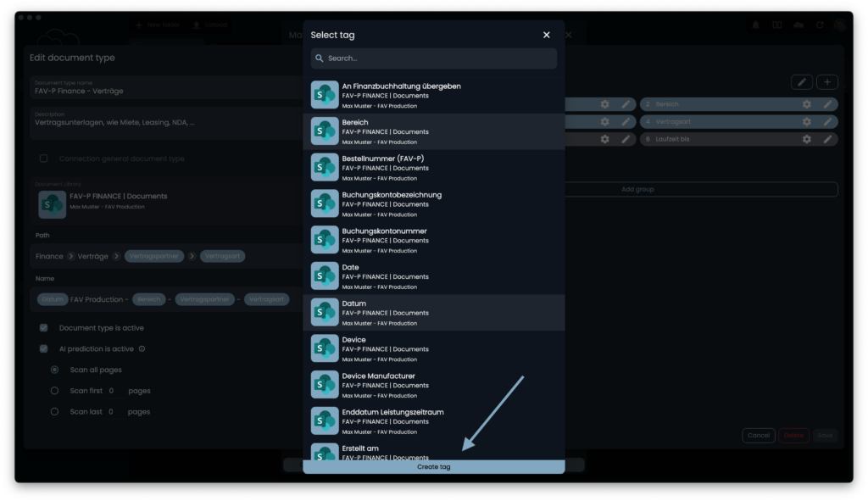Click the Save button
This screenshot has width=868, height=501.
(825, 435)
